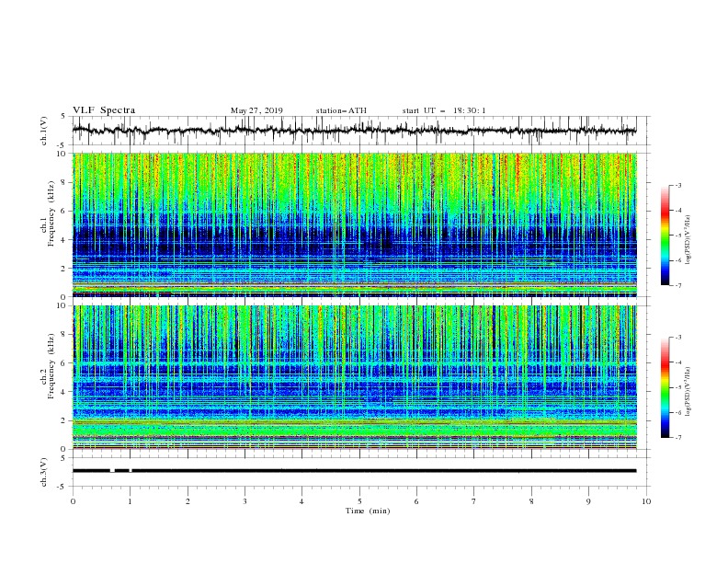This screenshot has width=728, height=563.
Task: Click the ch.2 color scale bar
Action: 665,387
